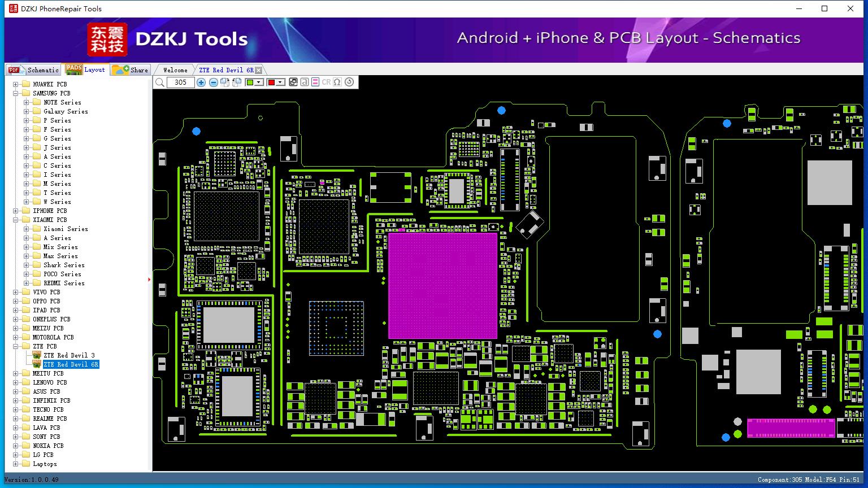Image resolution: width=868 pixels, height=488 pixels.
Task: Select the LENOVO PCB folder
Action: 50,382
